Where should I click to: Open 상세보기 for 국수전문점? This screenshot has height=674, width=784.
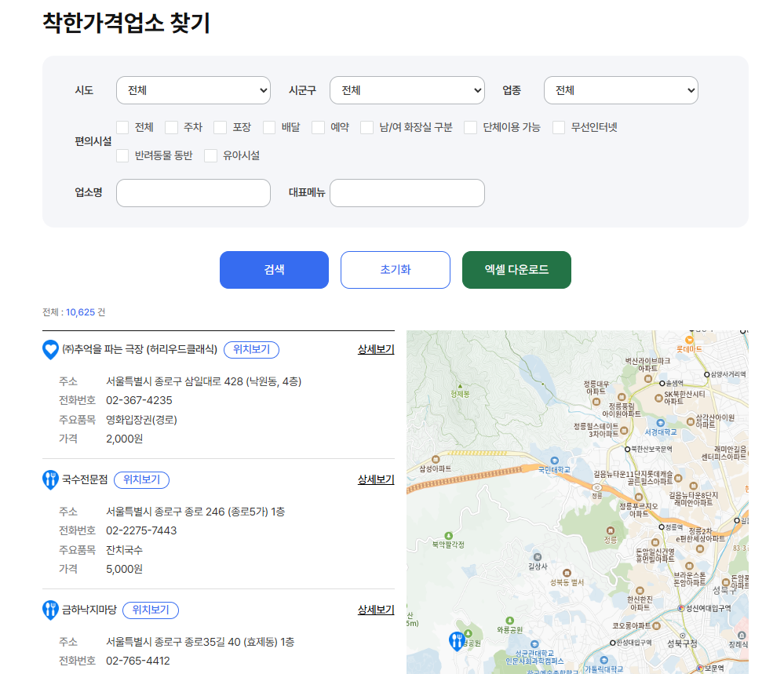376,480
